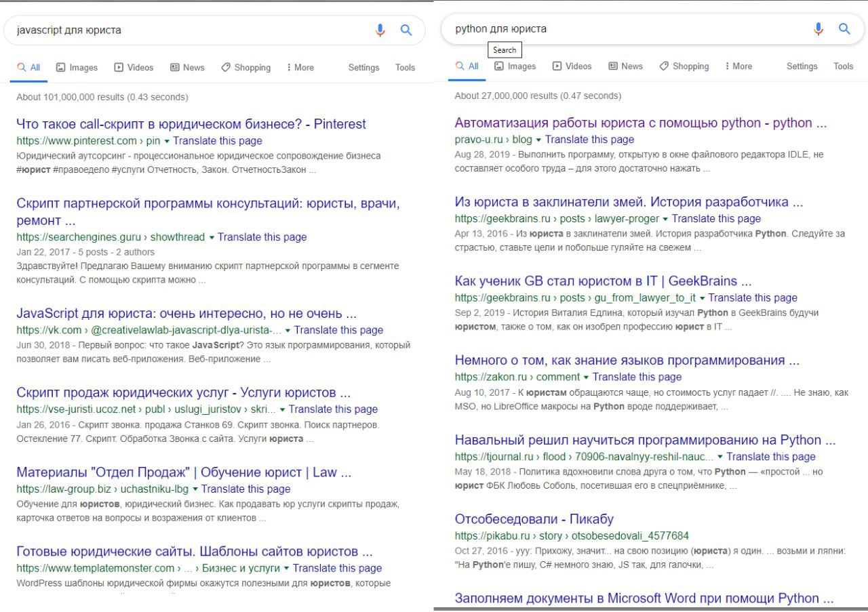Open Settings in python results page
The height and width of the screenshot is (612, 868).
pyautogui.click(x=802, y=66)
